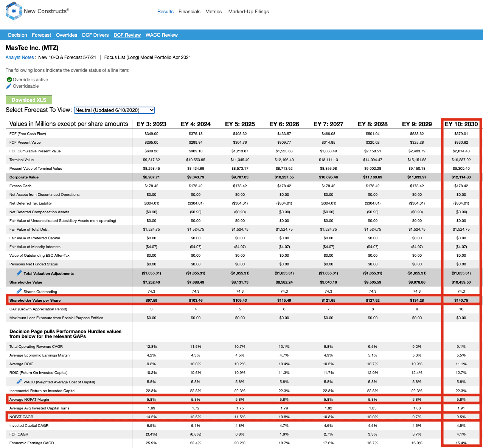Click the FCF Present Value row label

25,143
